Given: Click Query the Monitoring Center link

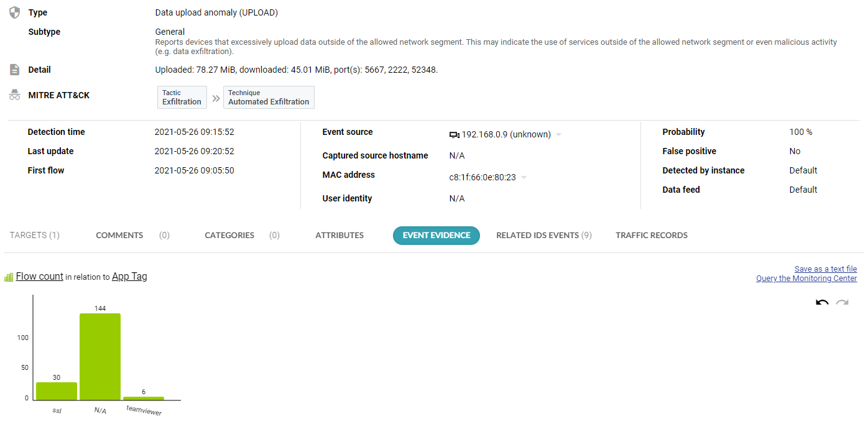Looking at the screenshot, I should (806, 279).
